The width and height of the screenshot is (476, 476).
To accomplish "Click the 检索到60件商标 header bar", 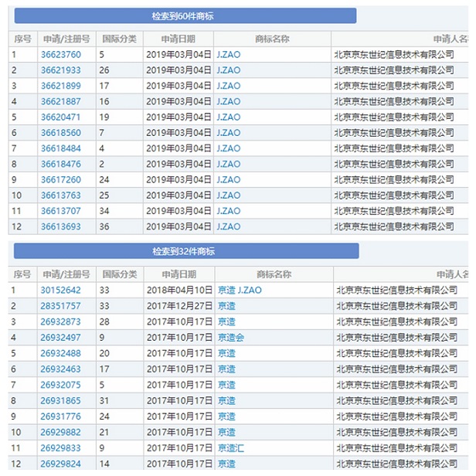I will (183, 16).
